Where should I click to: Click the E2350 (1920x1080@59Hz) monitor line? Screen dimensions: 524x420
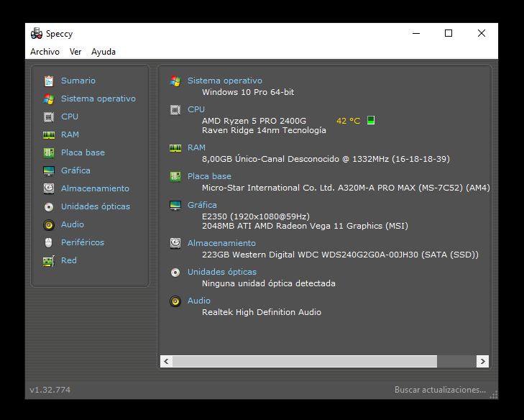tap(256, 216)
